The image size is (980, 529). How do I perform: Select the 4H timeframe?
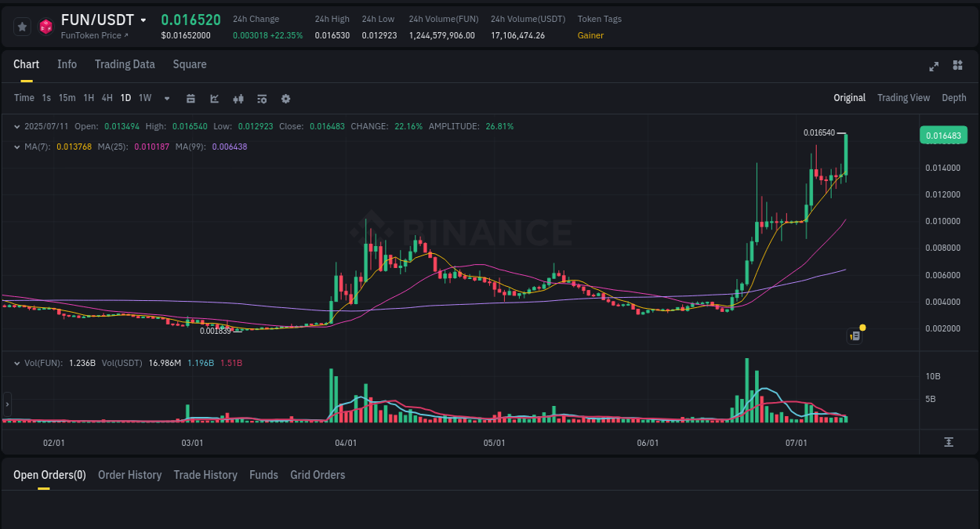coord(107,98)
